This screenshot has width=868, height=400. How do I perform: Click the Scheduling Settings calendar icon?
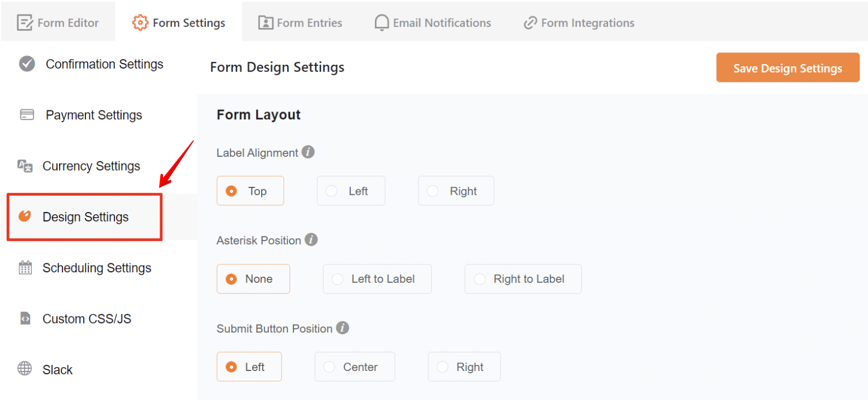pos(25,268)
